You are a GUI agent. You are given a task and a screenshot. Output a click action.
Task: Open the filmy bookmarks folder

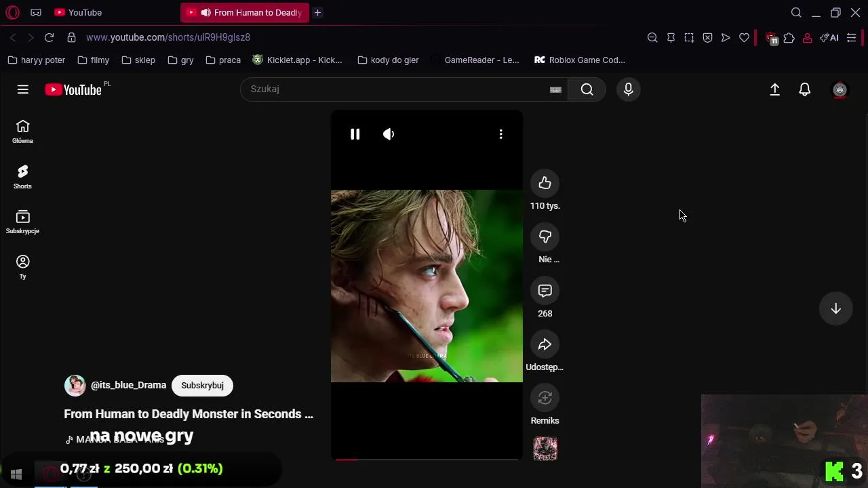(94, 60)
